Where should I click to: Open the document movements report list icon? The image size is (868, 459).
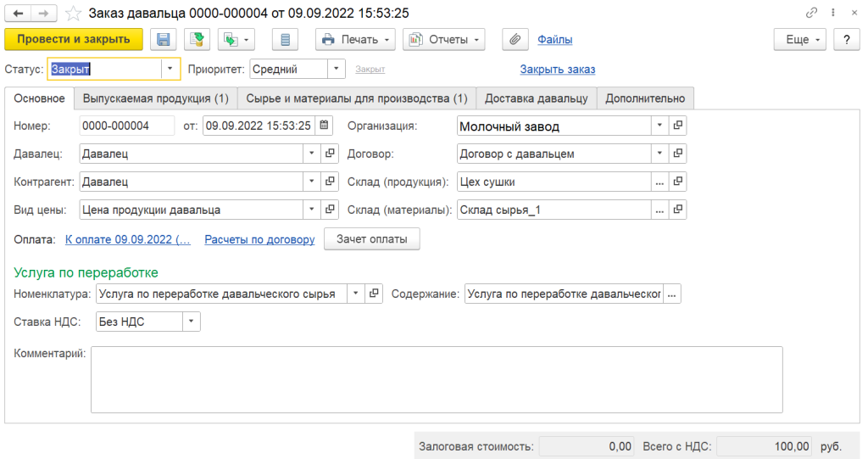click(x=285, y=39)
